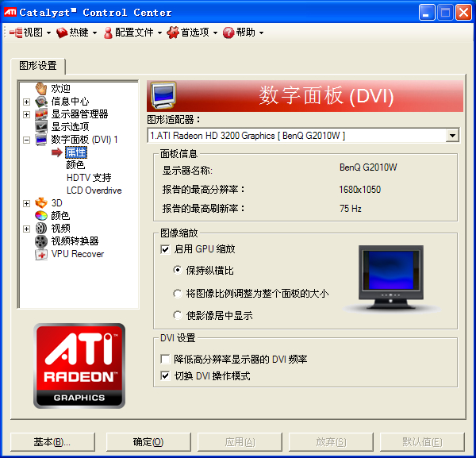
Task: Click the 应用(A) button
Action: (x=240, y=442)
